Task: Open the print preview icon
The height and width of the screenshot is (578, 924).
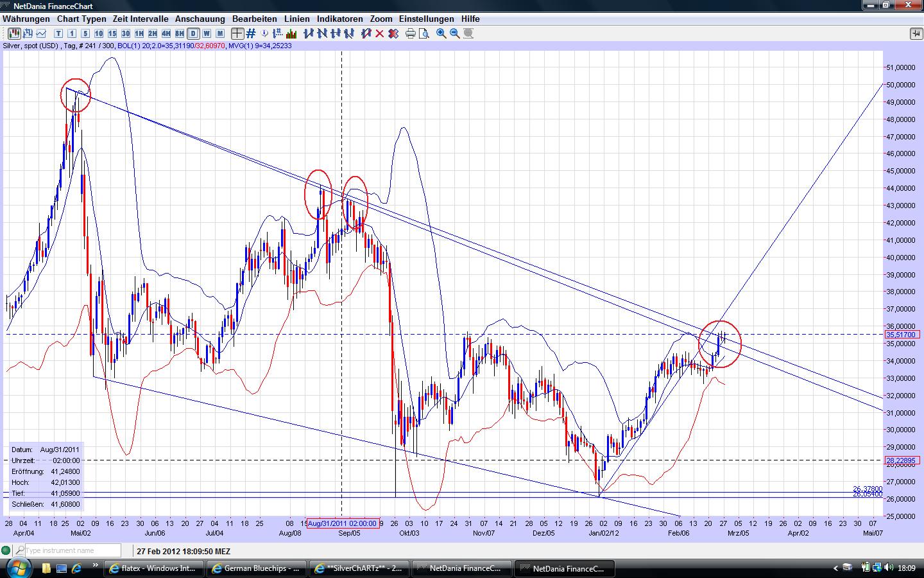Action: click(424, 33)
